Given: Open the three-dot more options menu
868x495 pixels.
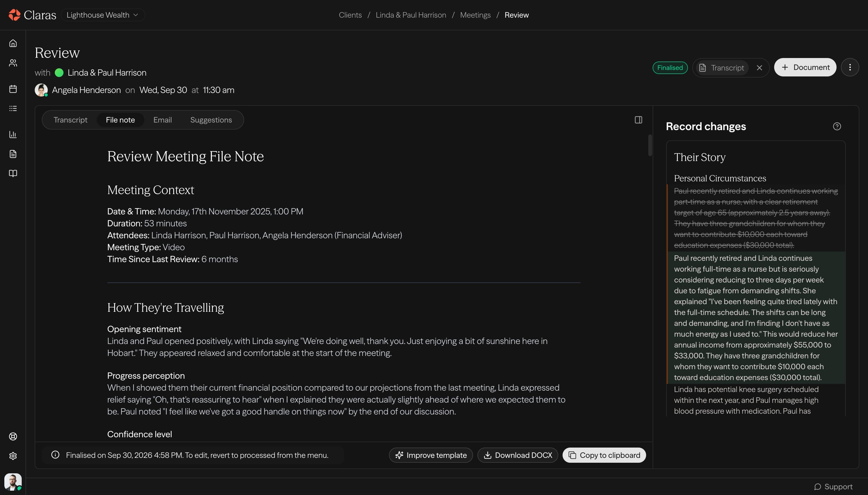Looking at the screenshot, I should point(850,67).
